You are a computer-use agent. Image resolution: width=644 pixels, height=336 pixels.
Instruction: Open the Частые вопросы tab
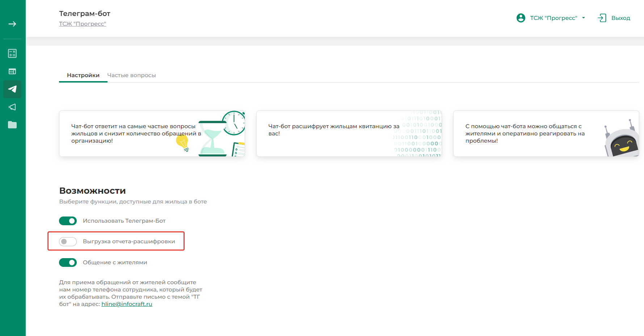131,75
